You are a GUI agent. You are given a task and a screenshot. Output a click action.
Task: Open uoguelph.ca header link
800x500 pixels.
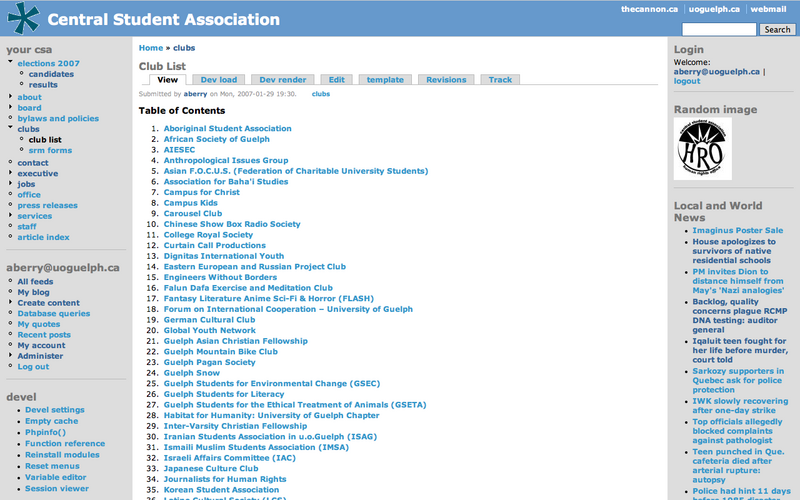point(714,9)
